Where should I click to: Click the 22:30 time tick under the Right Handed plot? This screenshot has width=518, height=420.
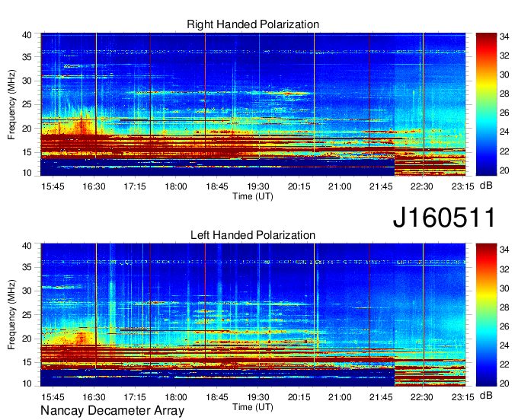point(422,186)
